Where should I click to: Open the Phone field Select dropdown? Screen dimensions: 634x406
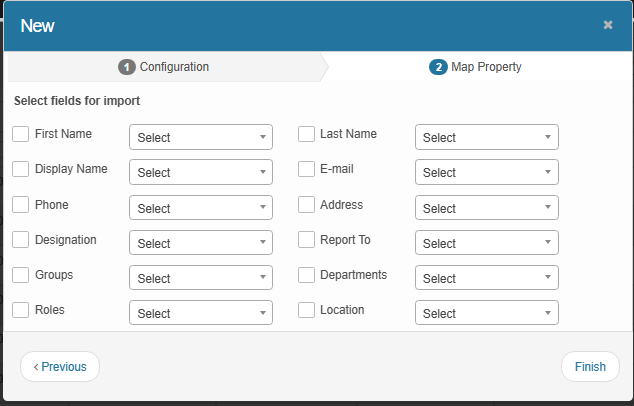[201, 208]
